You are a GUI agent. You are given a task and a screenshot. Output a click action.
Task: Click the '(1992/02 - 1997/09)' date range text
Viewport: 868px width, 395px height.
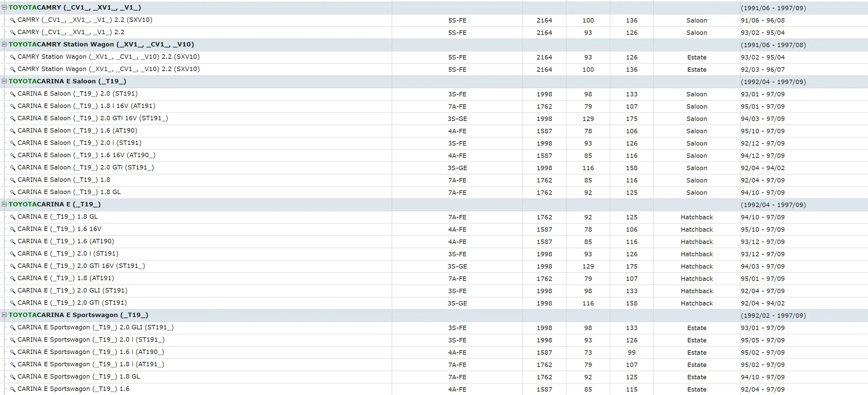point(773,315)
